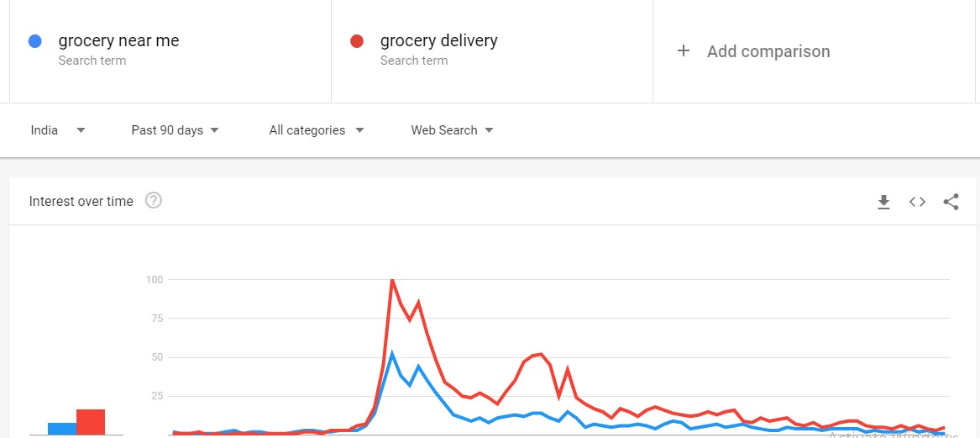Select the blue line peak near 50
The height and width of the screenshot is (438, 980).
tap(392, 354)
